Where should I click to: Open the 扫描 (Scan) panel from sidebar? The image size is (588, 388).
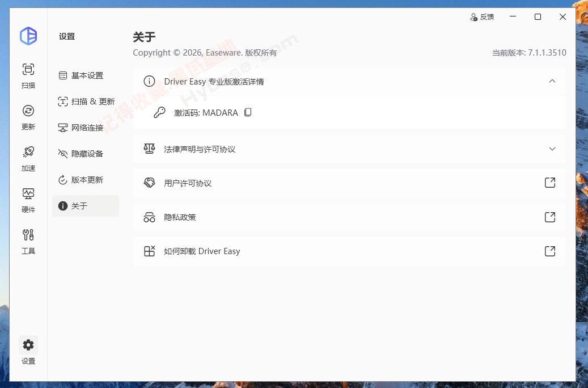(28, 74)
